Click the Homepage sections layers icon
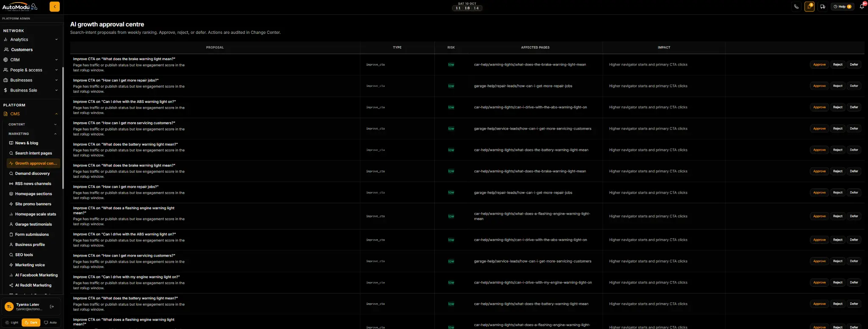868x329 pixels. click(x=11, y=194)
